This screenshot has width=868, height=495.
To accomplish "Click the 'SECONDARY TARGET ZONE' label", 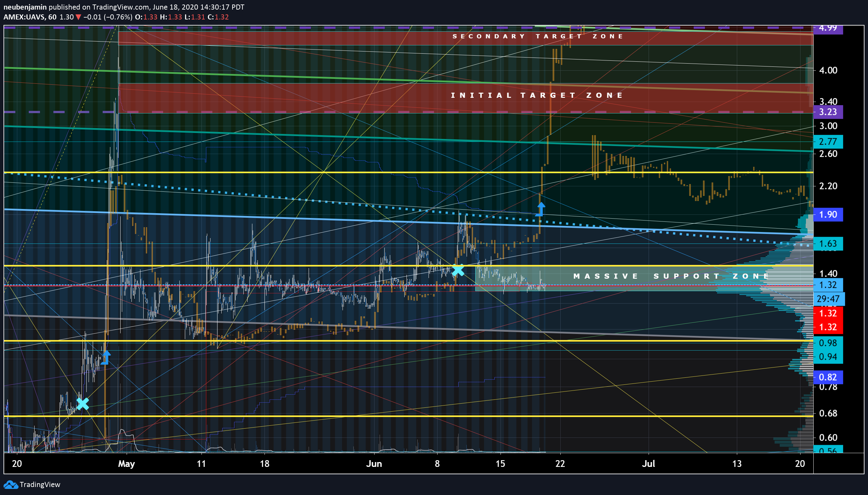I will pyautogui.click(x=538, y=36).
